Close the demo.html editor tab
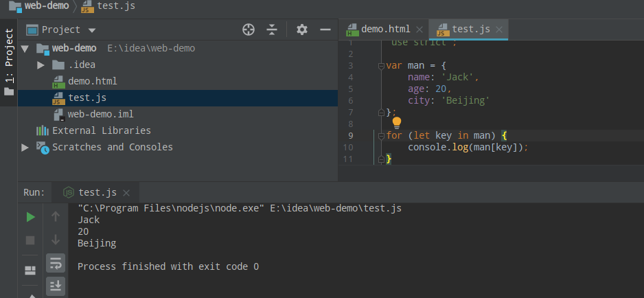Screen dimensions: 644x298 pos(419,30)
